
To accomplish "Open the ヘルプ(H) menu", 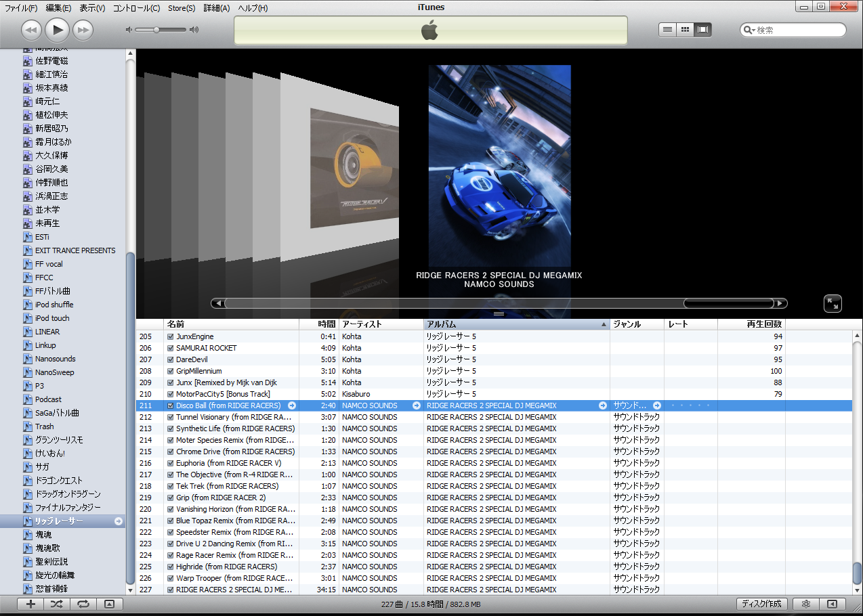I will 253,8.
